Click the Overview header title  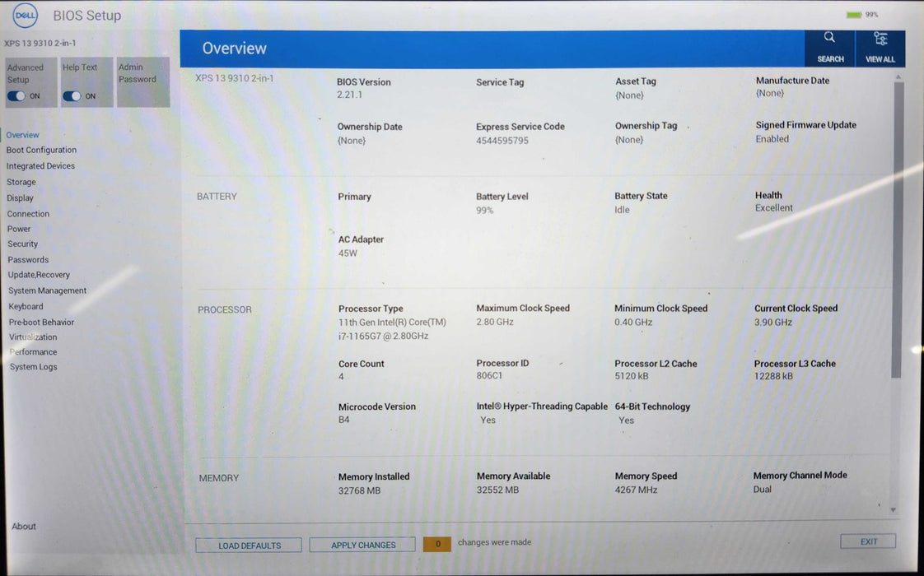click(x=235, y=49)
